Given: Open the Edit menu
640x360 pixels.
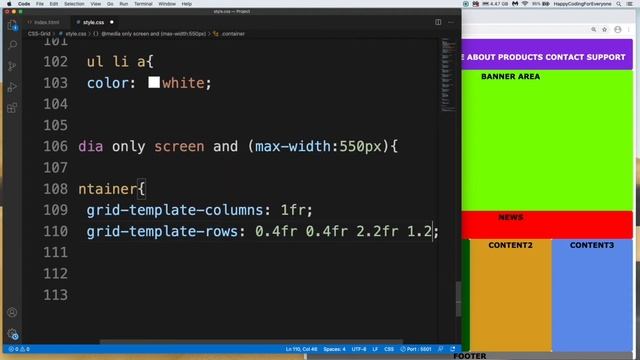Looking at the screenshot, I should click(x=53, y=4).
